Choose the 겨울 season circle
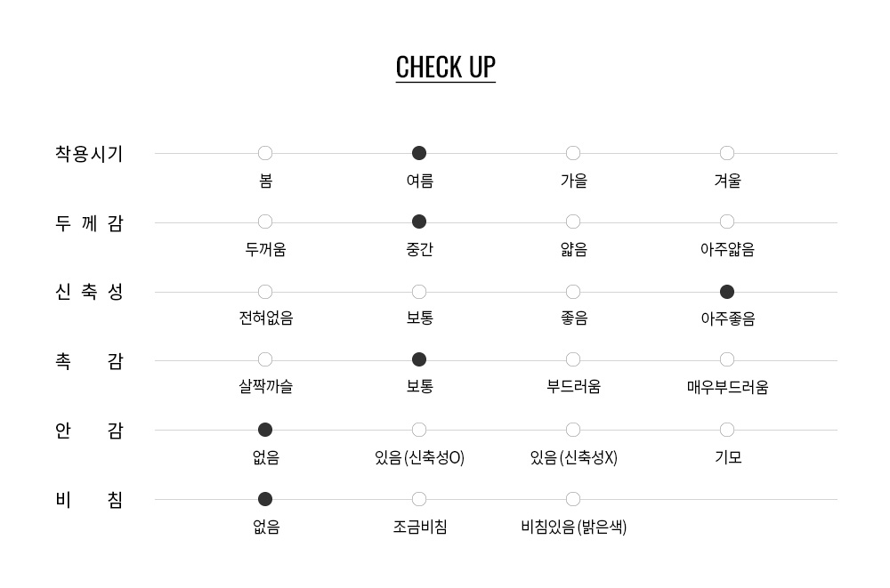This screenshot has height=588, width=890. (x=727, y=153)
